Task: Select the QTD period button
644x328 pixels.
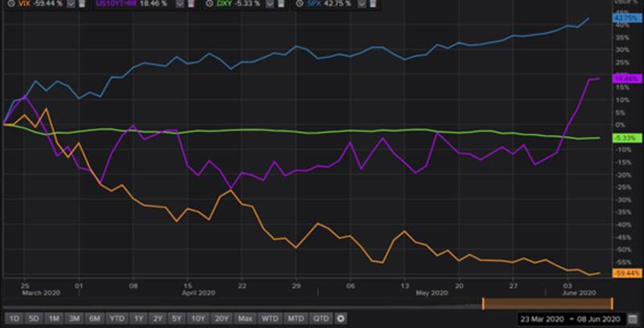Action: [321, 318]
